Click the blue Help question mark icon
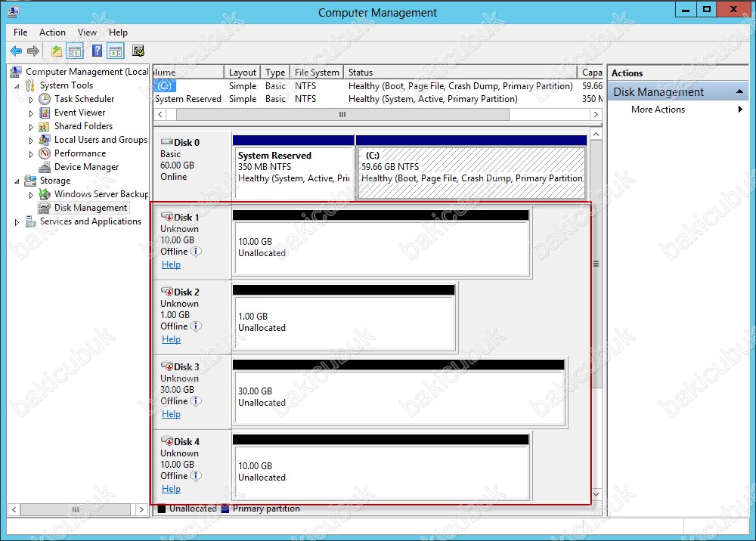The image size is (756, 541). pyautogui.click(x=98, y=51)
